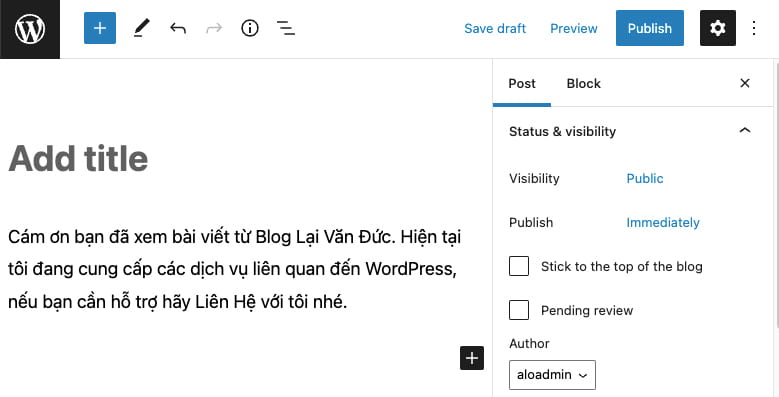Change the Public visibility setting
779x397 pixels.
click(x=645, y=178)
